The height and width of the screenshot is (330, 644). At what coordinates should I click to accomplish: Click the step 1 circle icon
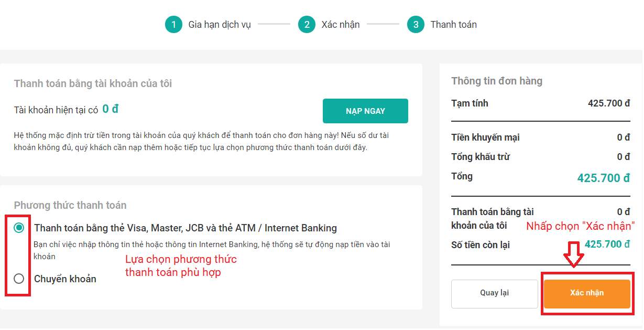(173, 25)
